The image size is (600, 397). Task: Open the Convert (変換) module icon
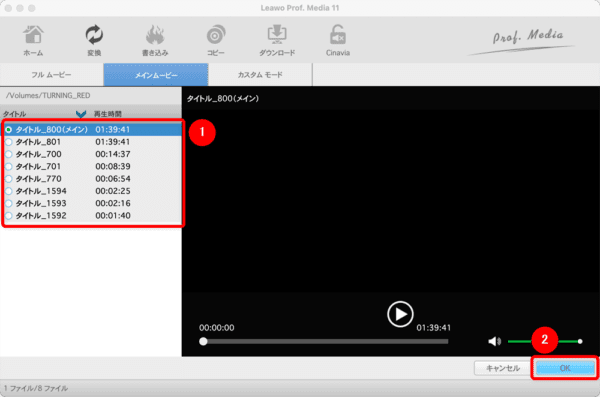click(94, 40)
